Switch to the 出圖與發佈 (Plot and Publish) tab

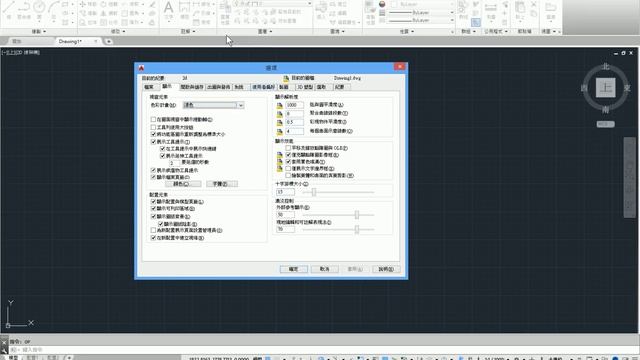(218, 87)
